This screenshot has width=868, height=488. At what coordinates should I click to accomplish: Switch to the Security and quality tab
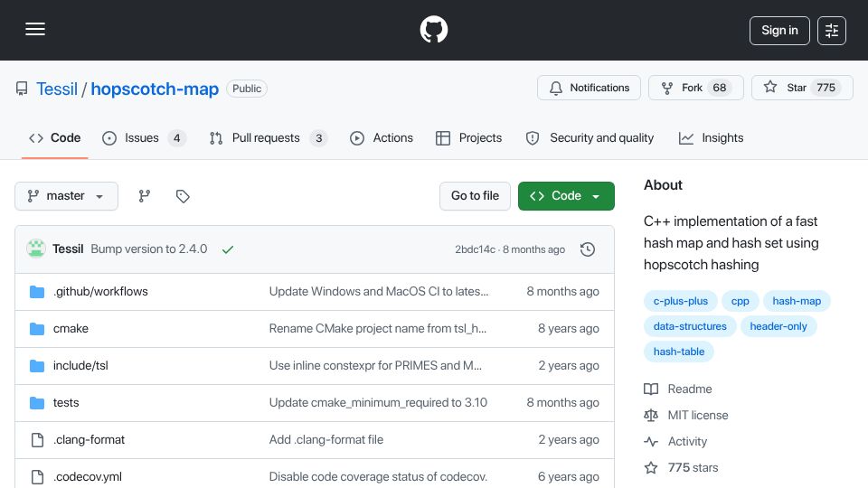(590, 137)
